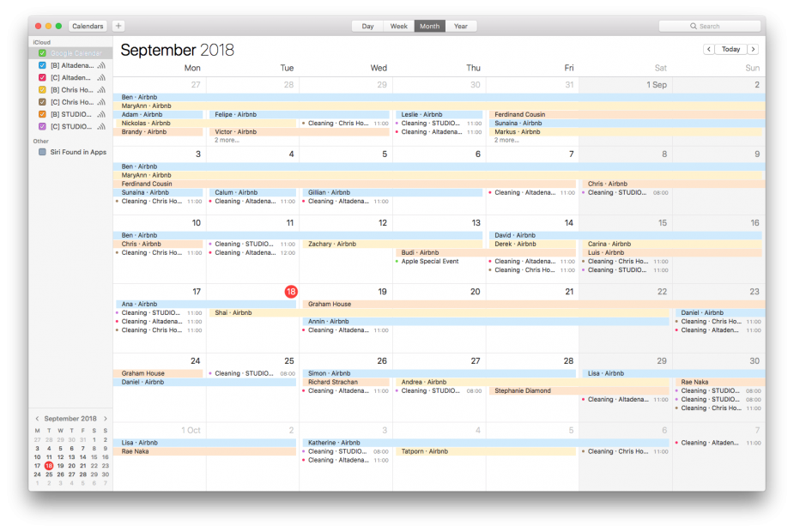
Task: Open 'Leslie · Airbnb' event
Action: click(439, 115)
